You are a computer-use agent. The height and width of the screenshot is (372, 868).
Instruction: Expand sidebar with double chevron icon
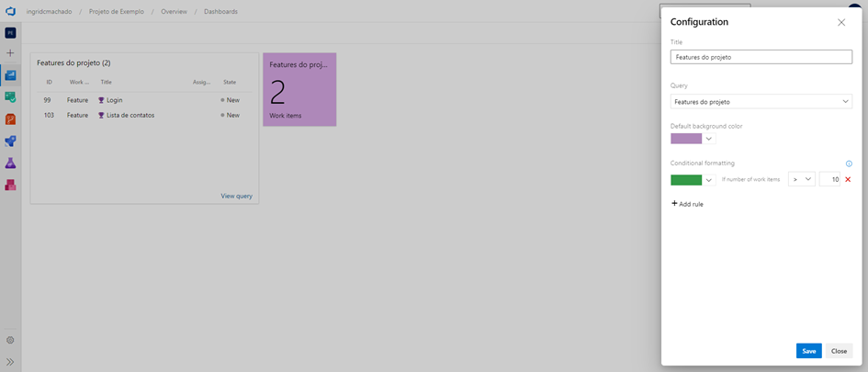click(10, 362)
